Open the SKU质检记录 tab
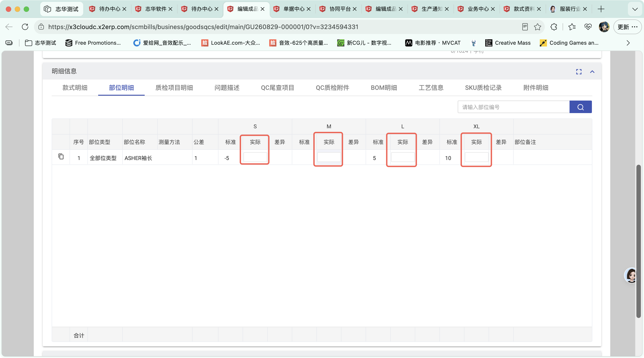This screenshot has width=644, height=358. pos(483,88)
